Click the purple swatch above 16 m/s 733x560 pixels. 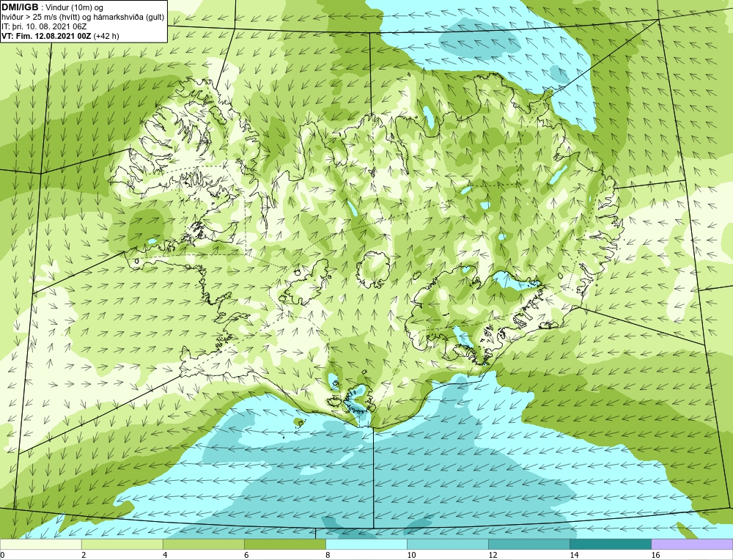692,544
